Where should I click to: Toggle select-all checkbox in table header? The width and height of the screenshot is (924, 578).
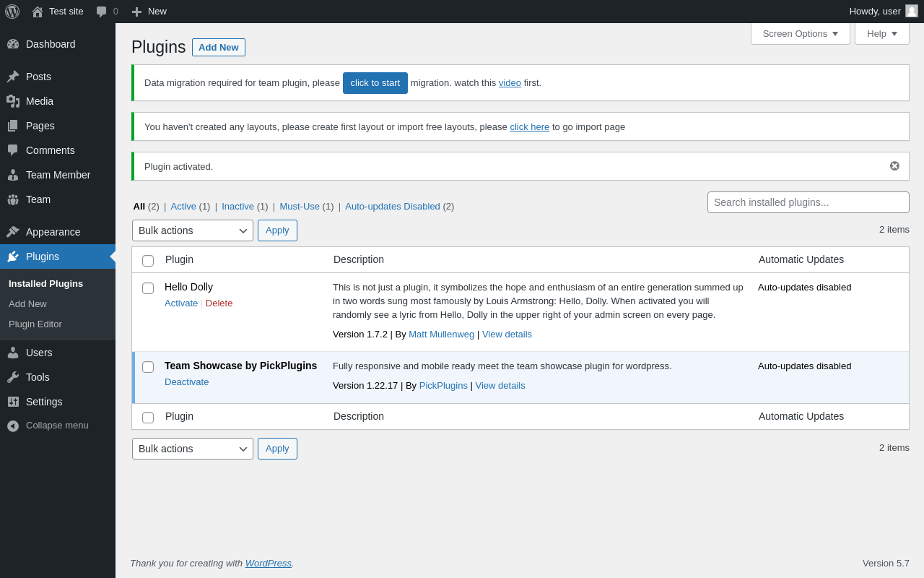pos(148,261)
